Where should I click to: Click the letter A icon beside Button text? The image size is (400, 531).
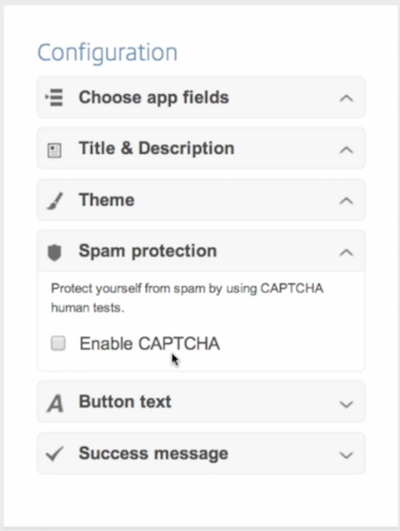point(55,404)
